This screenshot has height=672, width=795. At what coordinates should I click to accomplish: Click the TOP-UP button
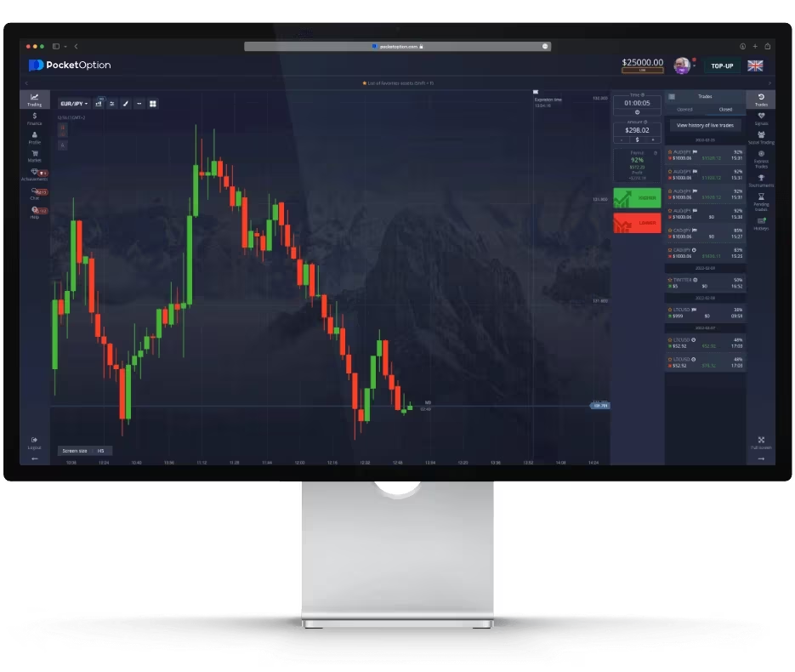(x=722, y=66)
